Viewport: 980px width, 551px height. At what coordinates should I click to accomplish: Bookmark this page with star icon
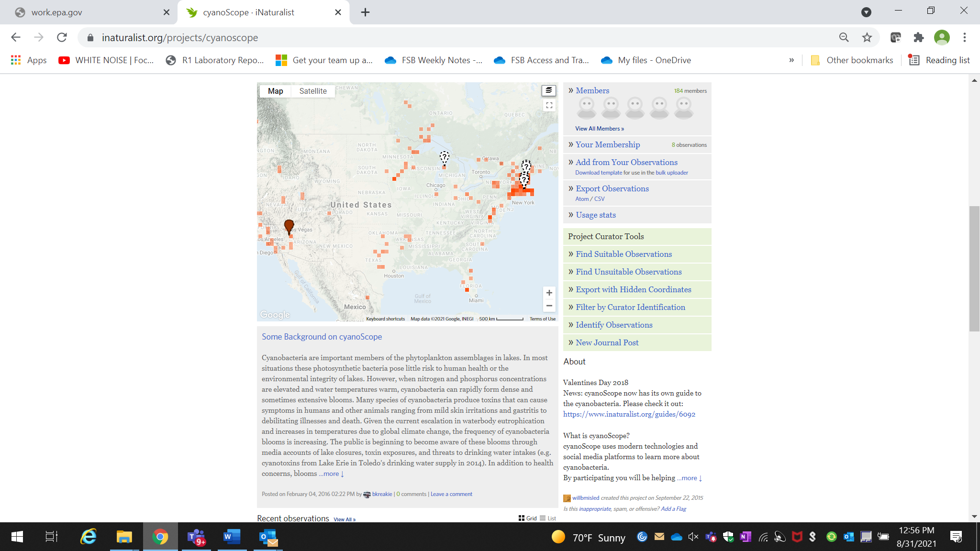(x=867, y=37)
